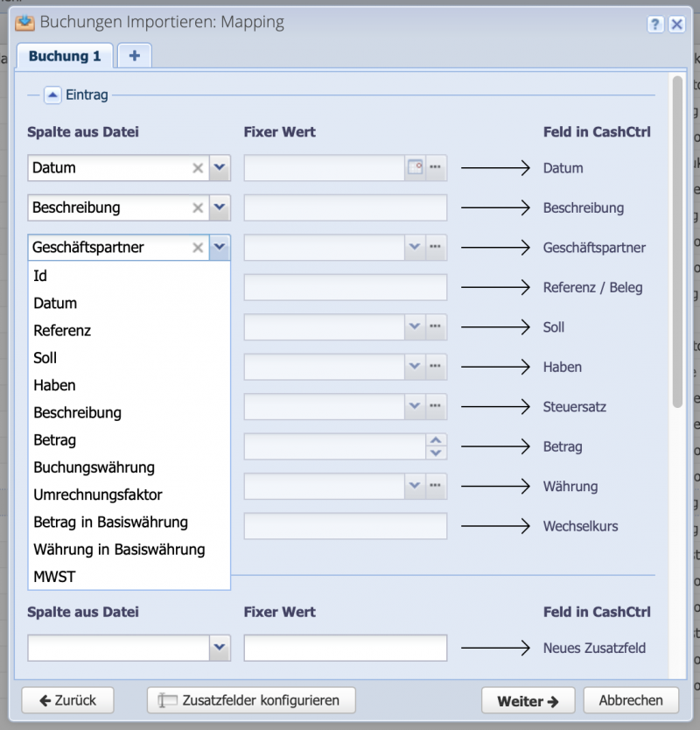Image resolution: width=700 pixels, height=730 pixels.
Task: Open the ellipsis picker for Steuersatz
Action: [x=437, y=406]
